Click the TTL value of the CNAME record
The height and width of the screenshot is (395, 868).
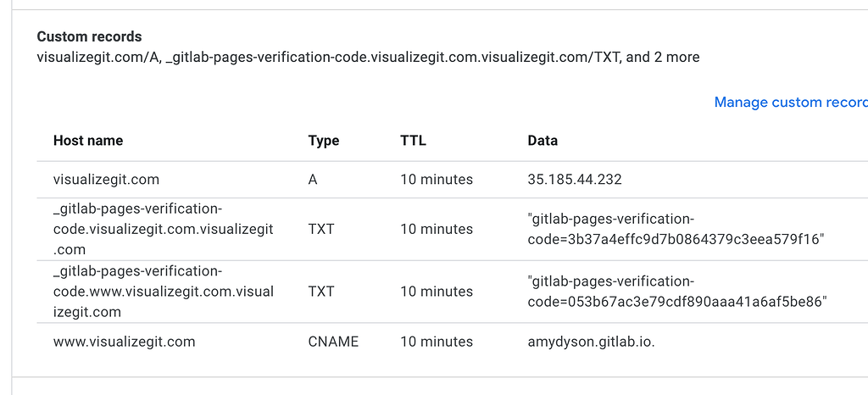click(x=437, y=342)
